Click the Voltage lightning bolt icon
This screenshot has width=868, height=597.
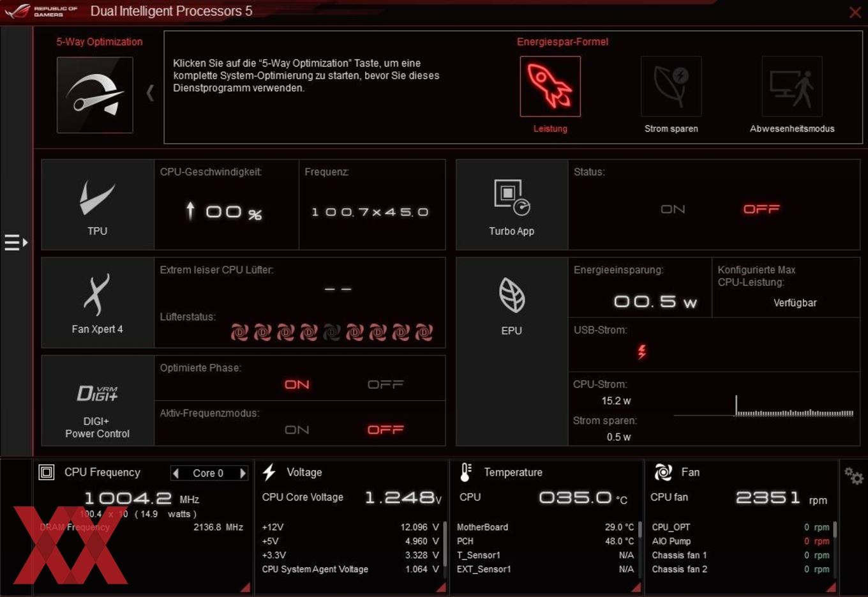point(269,472)
